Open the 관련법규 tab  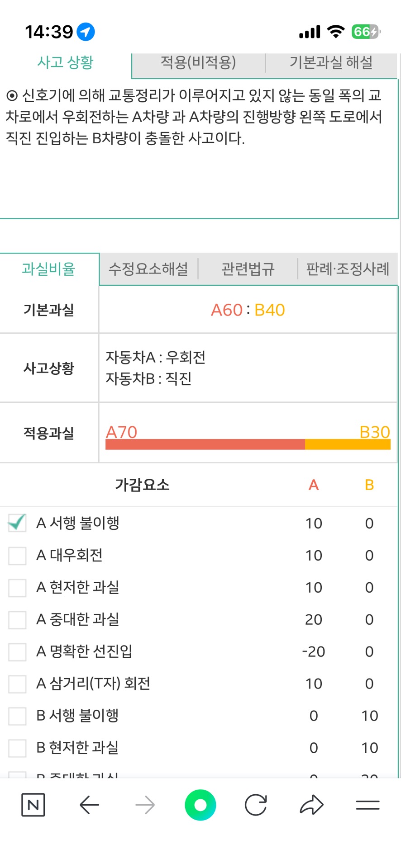pos(248,269)
